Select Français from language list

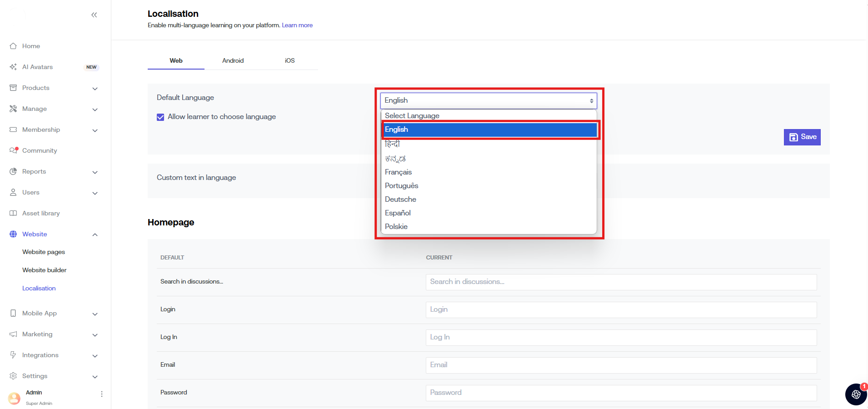tap(398, 172)
